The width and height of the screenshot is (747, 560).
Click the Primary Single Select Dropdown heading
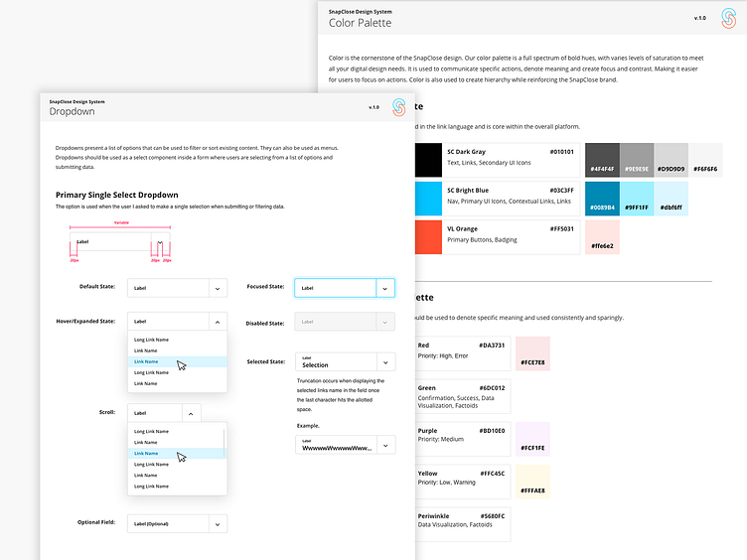117,195
